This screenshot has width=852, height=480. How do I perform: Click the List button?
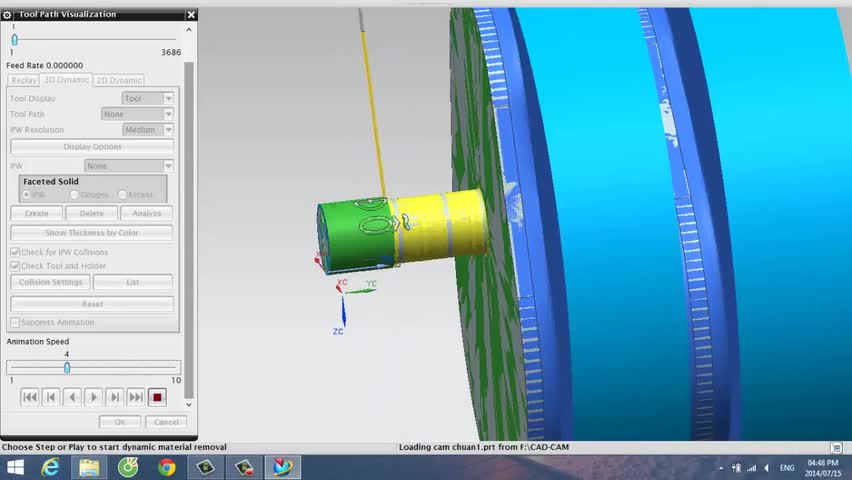click(x=133, y=282)
